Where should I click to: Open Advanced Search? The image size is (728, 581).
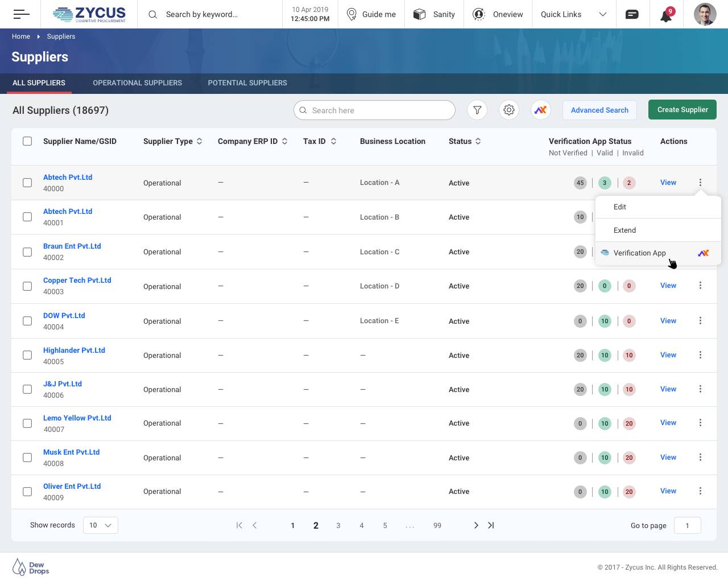(599, 109)
